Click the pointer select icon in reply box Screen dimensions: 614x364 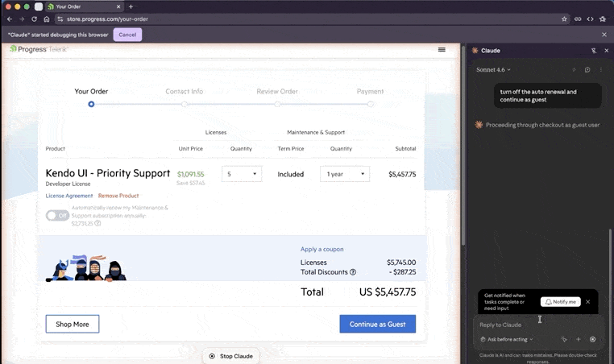[x=564, y=339]
